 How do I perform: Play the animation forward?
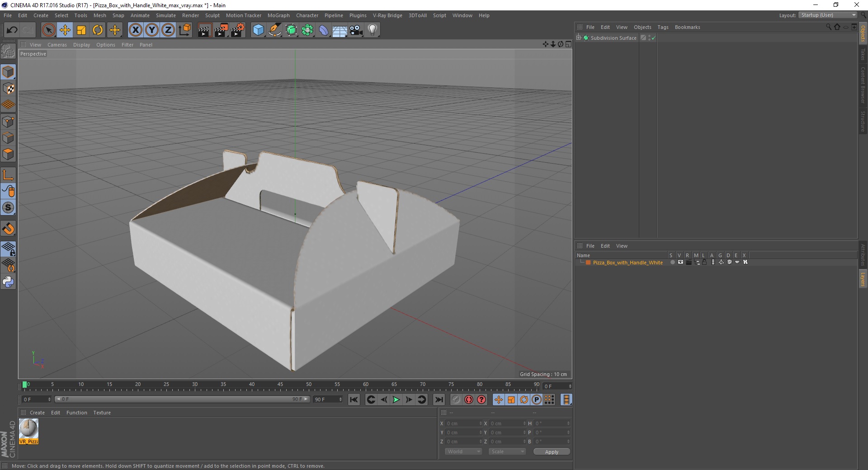[396, 399]
